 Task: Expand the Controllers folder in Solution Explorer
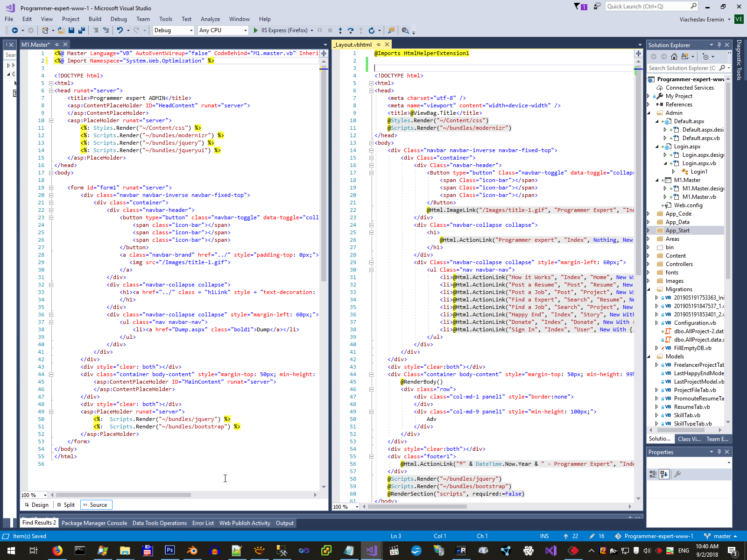coord(648,264)
